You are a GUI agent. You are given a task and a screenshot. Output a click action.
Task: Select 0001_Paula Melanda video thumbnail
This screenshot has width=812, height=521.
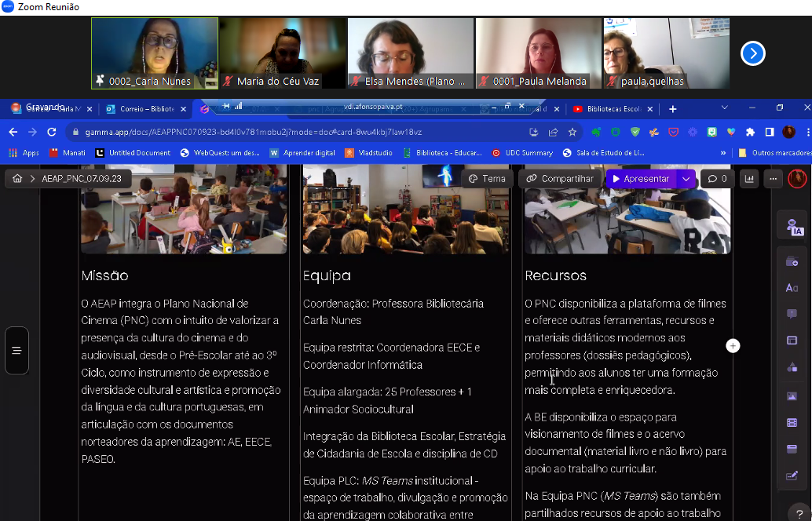point(539,53)
